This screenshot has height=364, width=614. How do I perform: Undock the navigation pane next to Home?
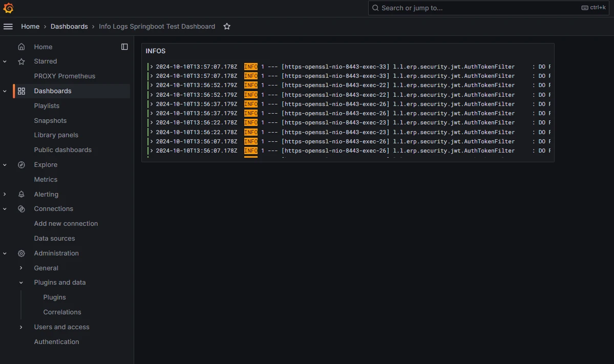(124, 46)
